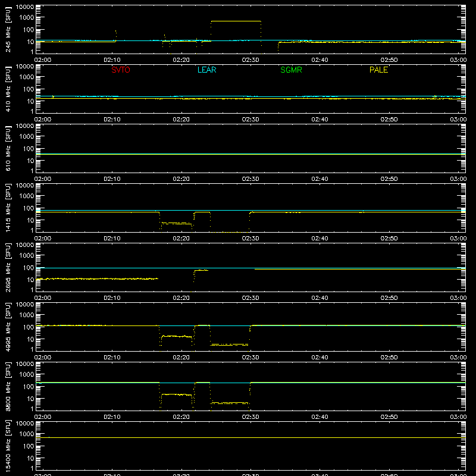Select the 610 MHz [SFU] axis title

point(8,149)
